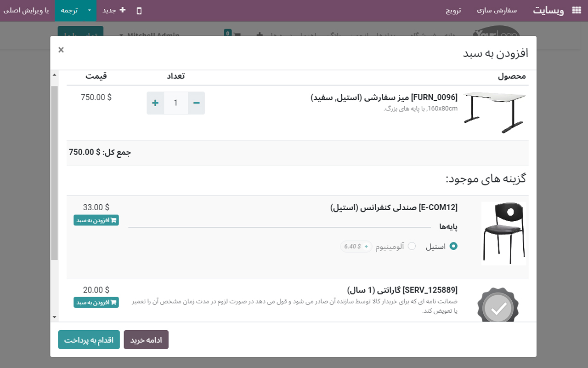Click the checkmark badge image for گارانتی
Viewport: 588px width, 368px height.
(x=498, y=305)
